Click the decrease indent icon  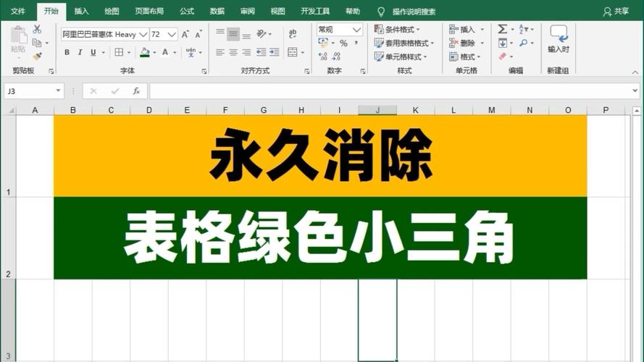click(262, 52)
